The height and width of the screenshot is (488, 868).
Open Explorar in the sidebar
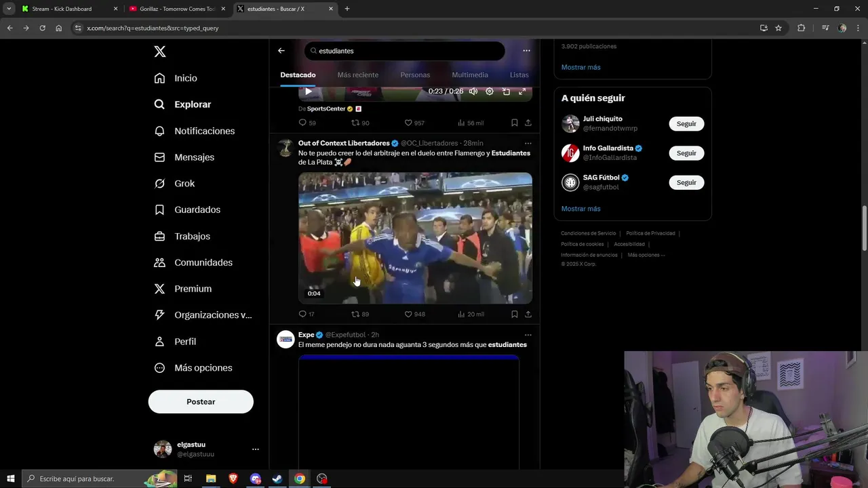point(182,104)
